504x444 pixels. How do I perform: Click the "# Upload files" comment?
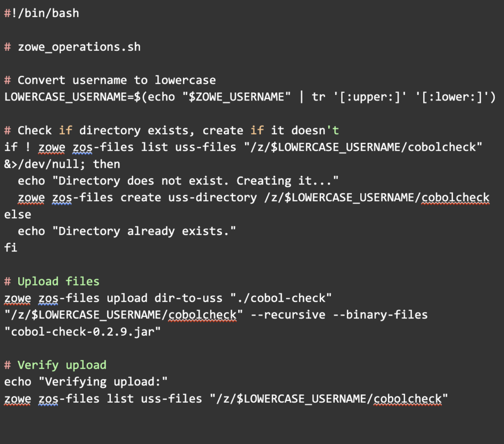pos(52,282)
